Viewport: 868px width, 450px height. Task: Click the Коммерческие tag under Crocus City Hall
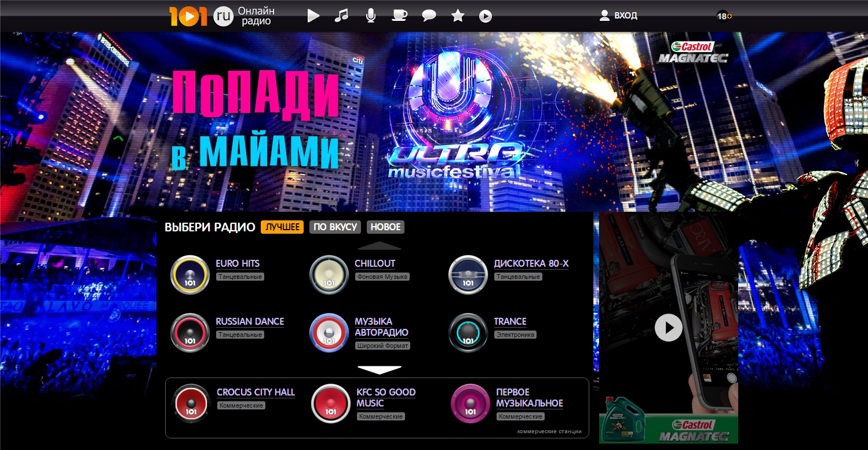242,406
